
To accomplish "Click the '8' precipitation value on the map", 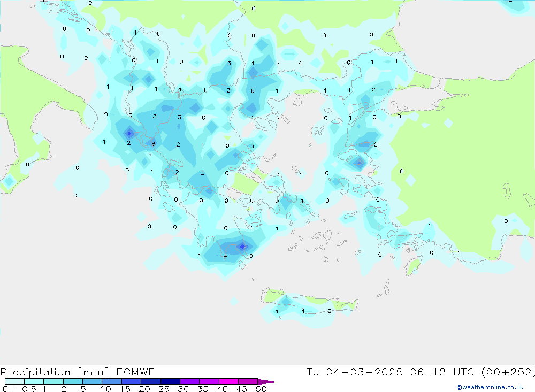I will tap(154, 144).
